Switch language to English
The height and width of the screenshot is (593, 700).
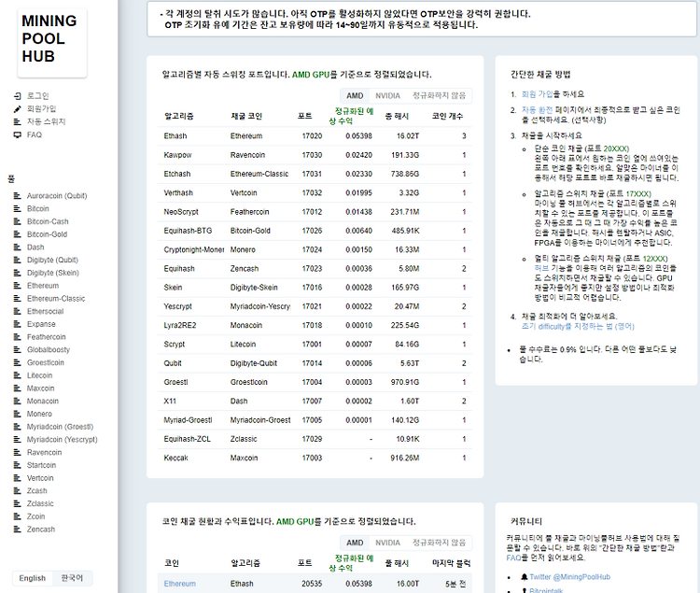click(32, 578)
